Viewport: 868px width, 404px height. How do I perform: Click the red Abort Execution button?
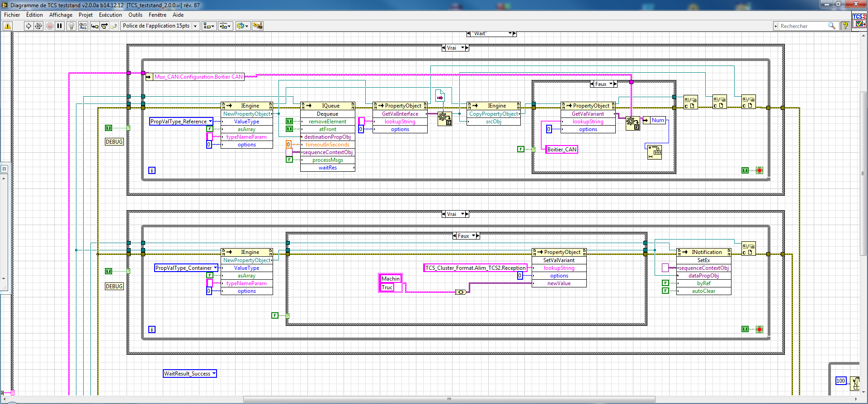[50, 26]
